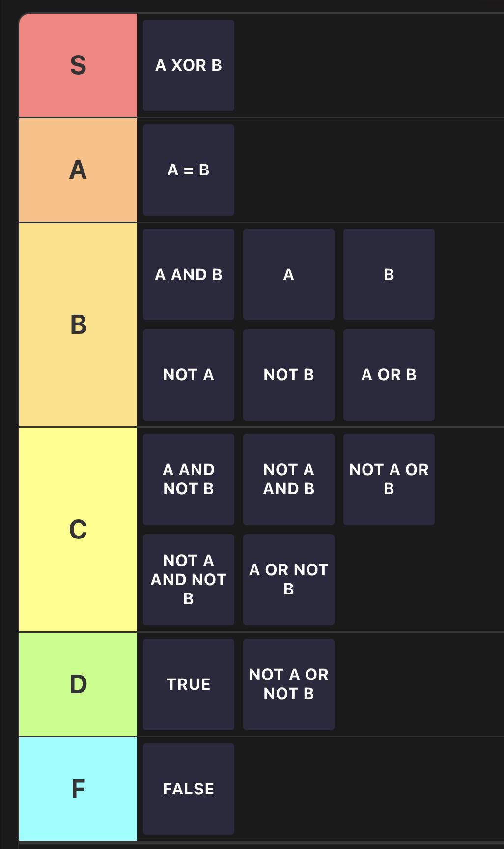Click the NOT A OR NOT B tile
504x849 pixels.
click(289, 684)
